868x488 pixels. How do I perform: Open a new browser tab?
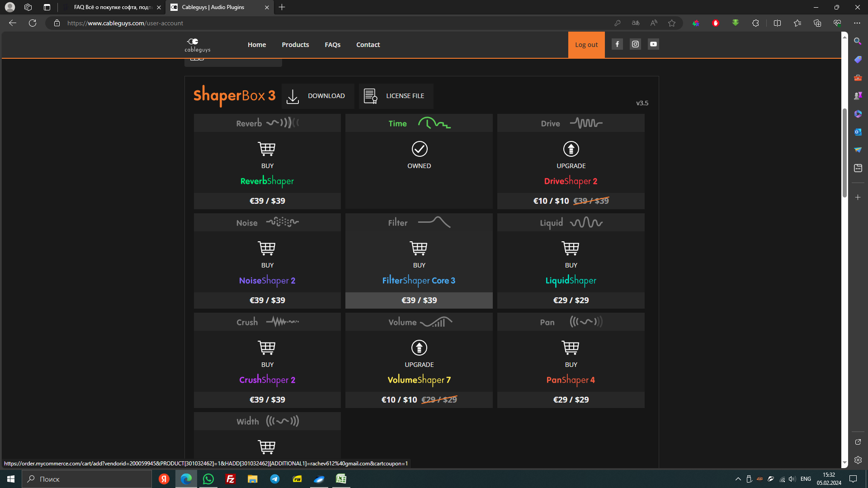[282, 7]
